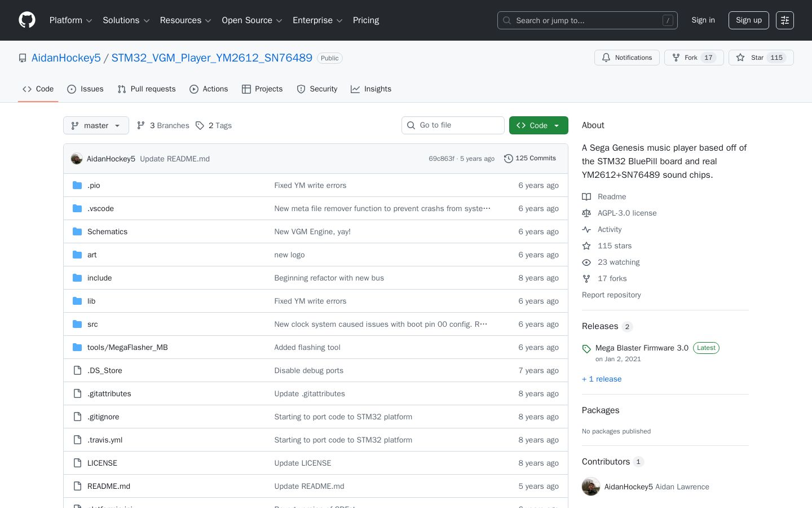Click the include folder icon
812x508 pixels.
pos(77,278)
